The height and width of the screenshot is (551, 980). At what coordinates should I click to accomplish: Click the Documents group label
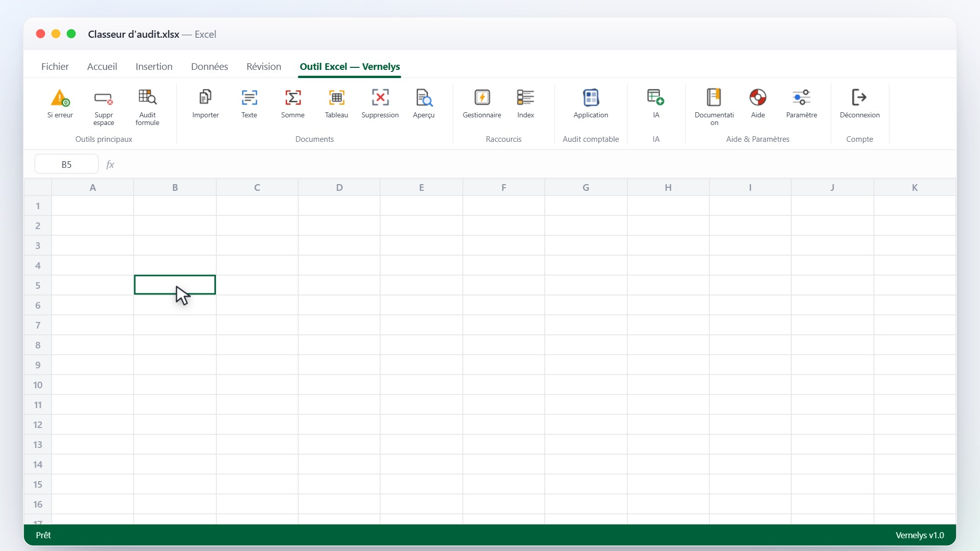point(314,139)
